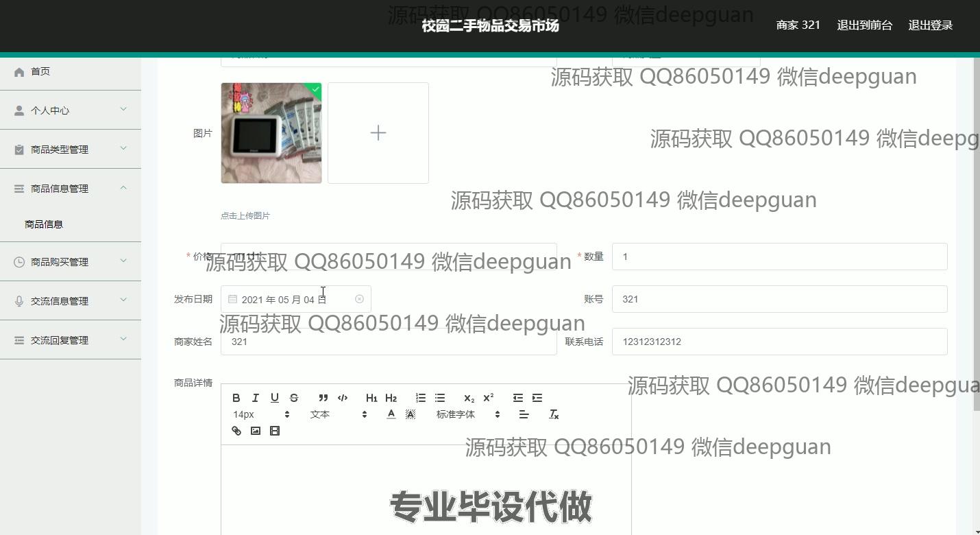Expand the 商品购买管理 sidebar menu
Viewport: 980px width, 535px height.
click(x=71, y=261)
